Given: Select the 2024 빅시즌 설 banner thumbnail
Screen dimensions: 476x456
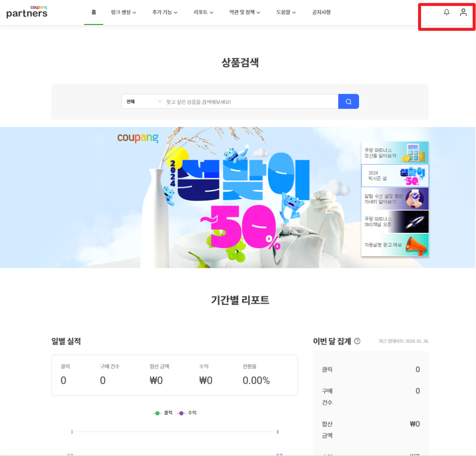Looking at the screenshot, I should (395, 176).
